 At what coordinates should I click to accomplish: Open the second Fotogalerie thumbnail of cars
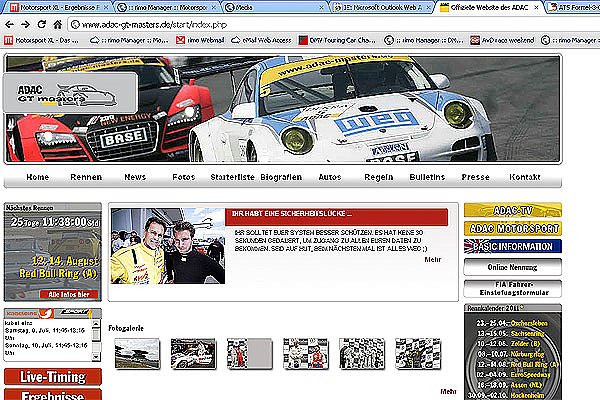tap(193, 353)
